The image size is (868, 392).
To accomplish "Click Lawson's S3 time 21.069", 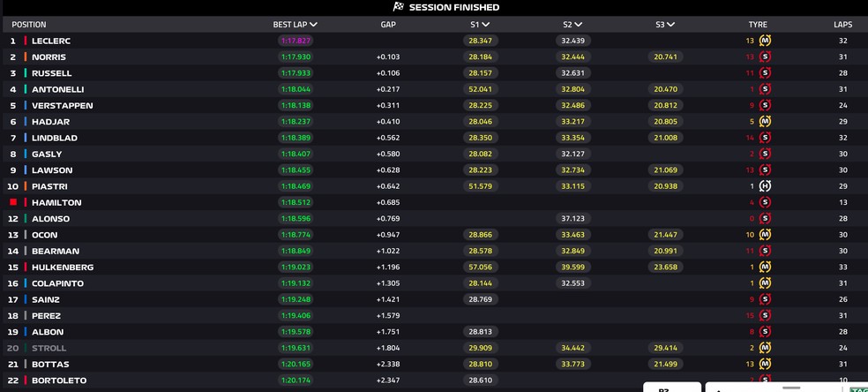I will click(x=665, y=170).
